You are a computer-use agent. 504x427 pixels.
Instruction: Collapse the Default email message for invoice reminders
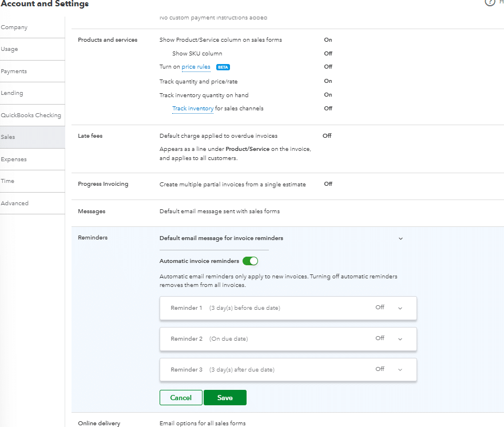point(400,238)
